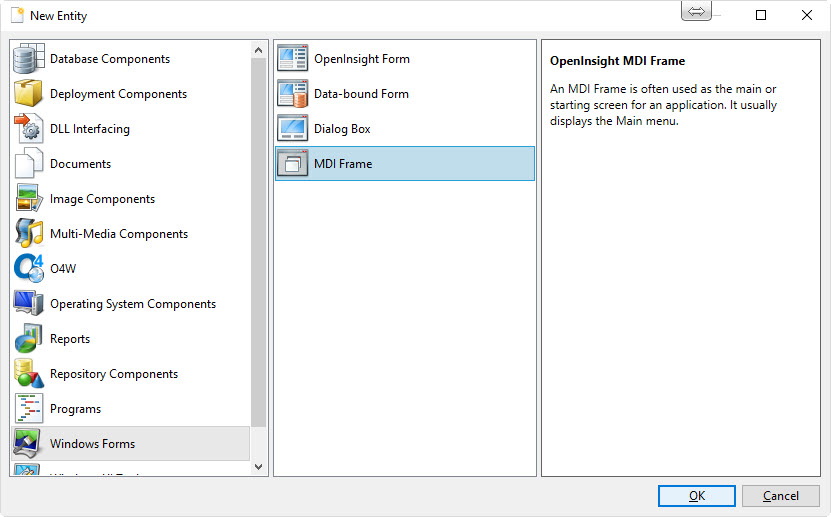
Task: Click the DLL Interfacing gear icon
Action: (29, 129)
